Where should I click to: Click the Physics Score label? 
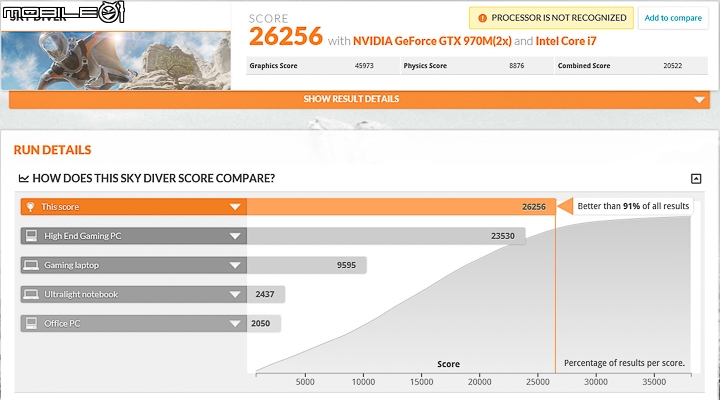click(x=425, y=66)
